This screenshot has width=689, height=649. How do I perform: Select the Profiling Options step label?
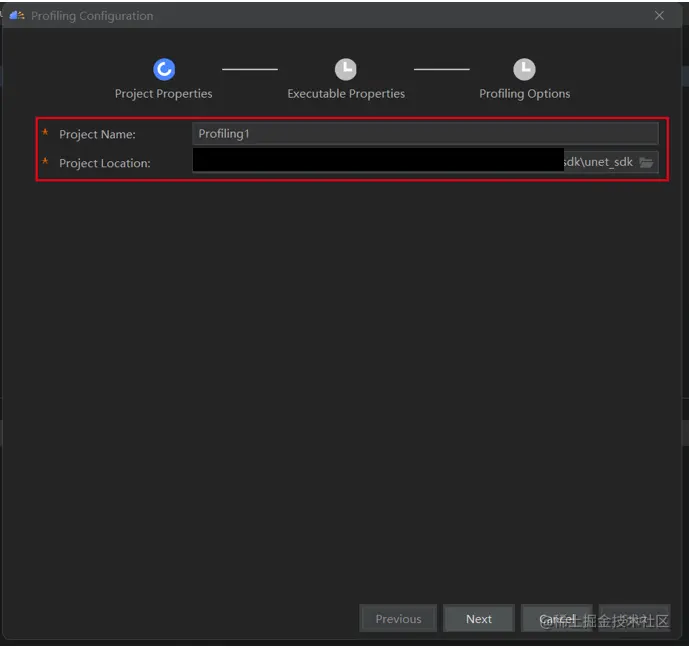pos(525,94)
